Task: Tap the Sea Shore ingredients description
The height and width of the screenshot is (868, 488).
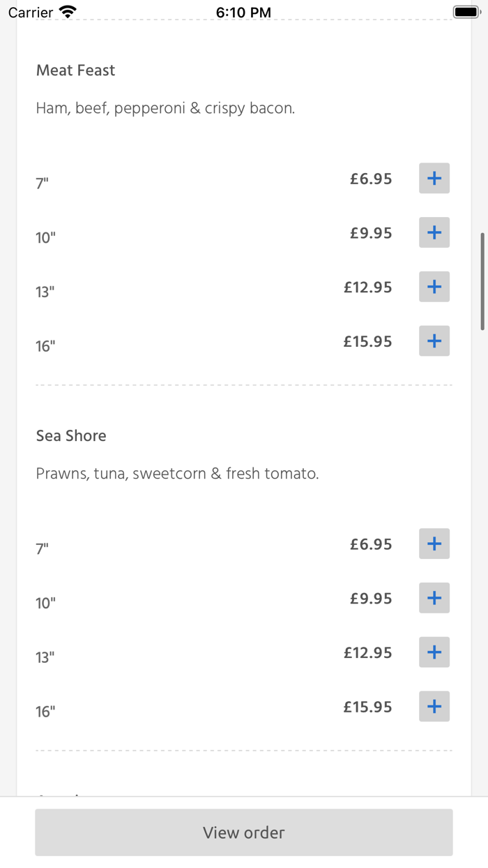Action: click(x=177, y=474)
